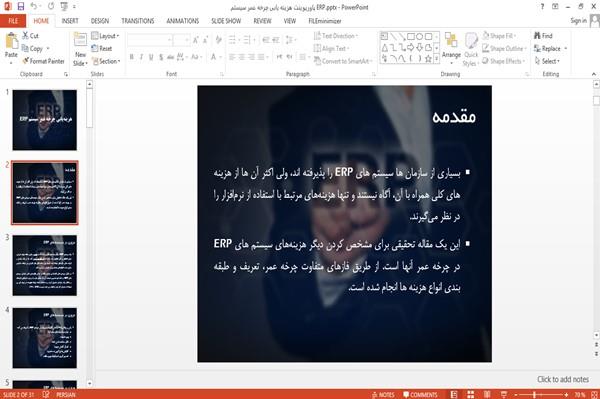This screenshot has width=600, height=399.
Task: Open the Select dropdown
Action: click(x=547, y=61)
